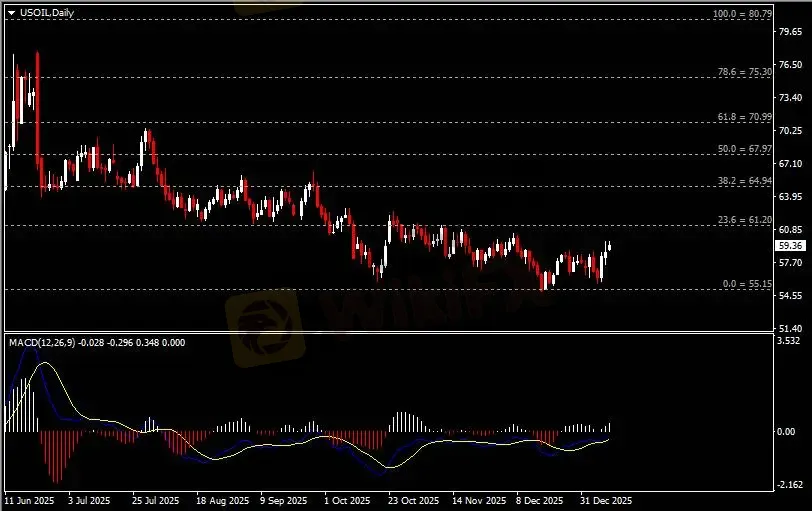Click the 9 Sep 2025 date marker

(284, 501)
